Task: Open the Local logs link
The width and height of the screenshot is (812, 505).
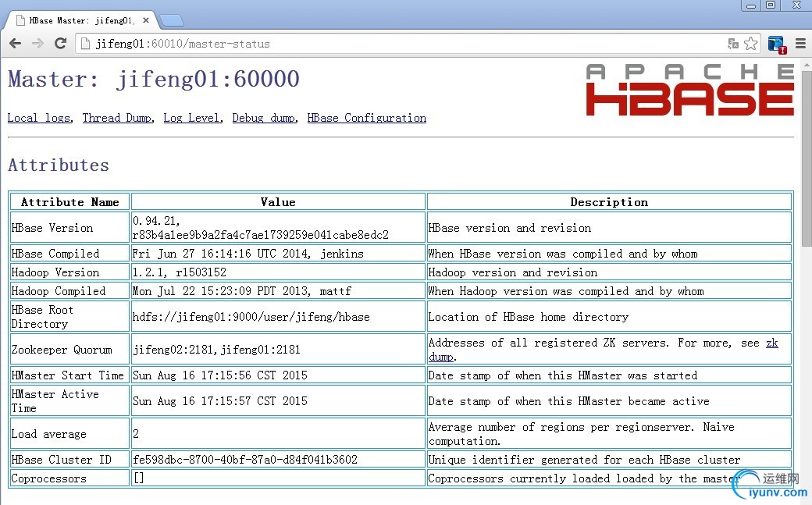Action: [39, 118]
